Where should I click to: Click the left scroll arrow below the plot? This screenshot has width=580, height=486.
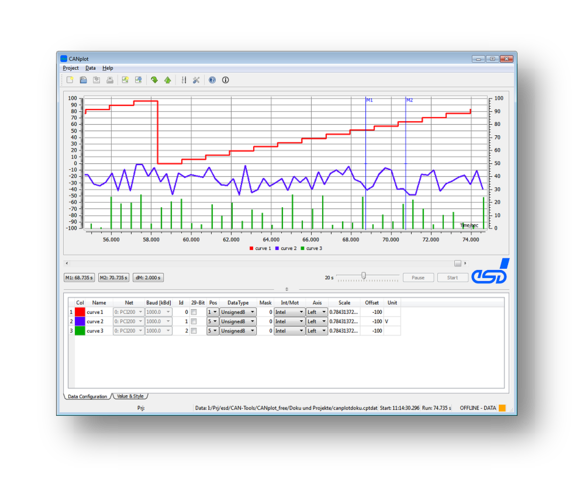67,263
